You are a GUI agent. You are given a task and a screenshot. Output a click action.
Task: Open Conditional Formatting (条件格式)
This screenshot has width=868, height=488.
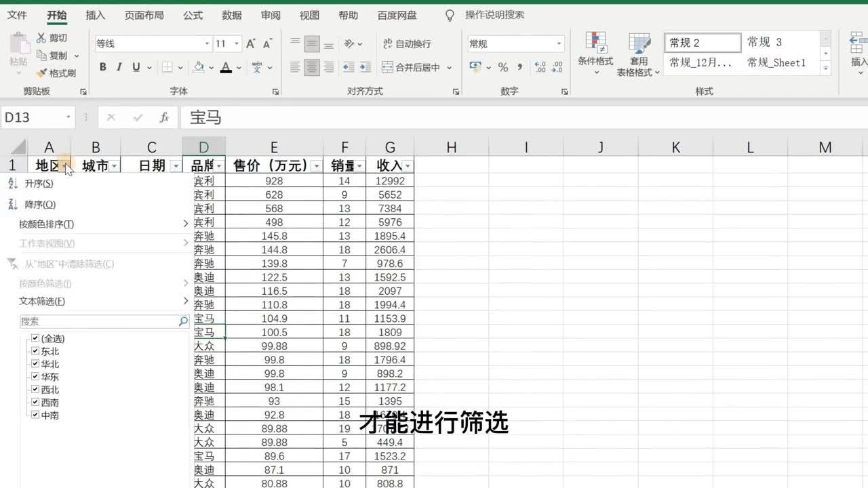coord(595,53)
